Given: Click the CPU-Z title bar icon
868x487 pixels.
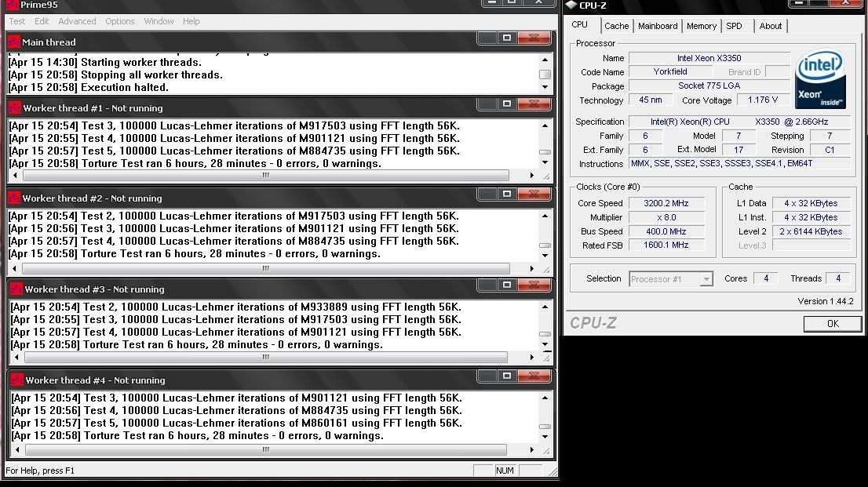Looking at the screenshot, I should (571, 5).
